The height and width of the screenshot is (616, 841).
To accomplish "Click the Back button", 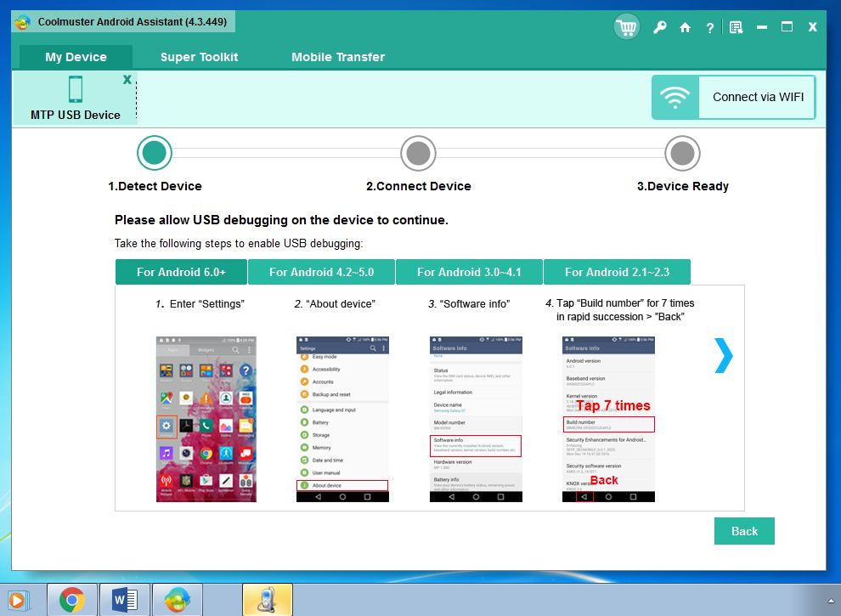I will pos(744,531).
